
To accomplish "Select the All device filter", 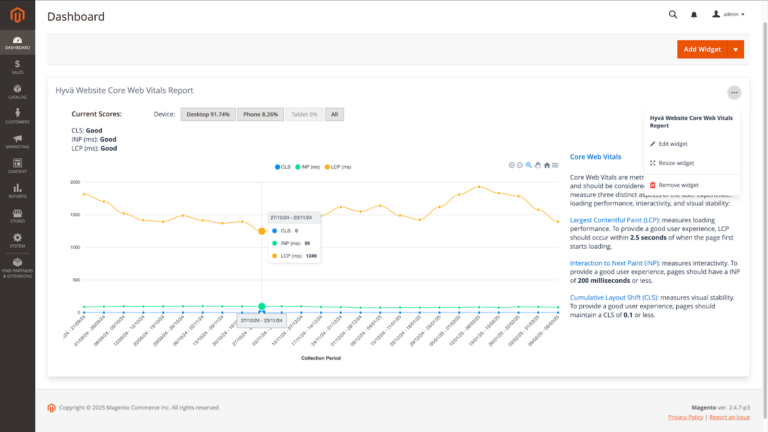I will coord(335,115).
